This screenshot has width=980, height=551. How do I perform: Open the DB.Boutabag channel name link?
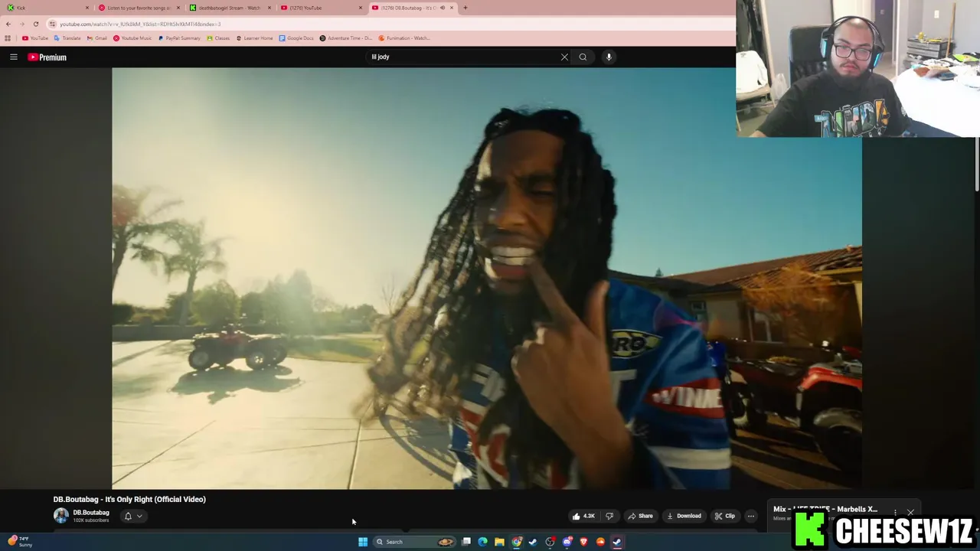pyautogui.click(x=91, y=513)
